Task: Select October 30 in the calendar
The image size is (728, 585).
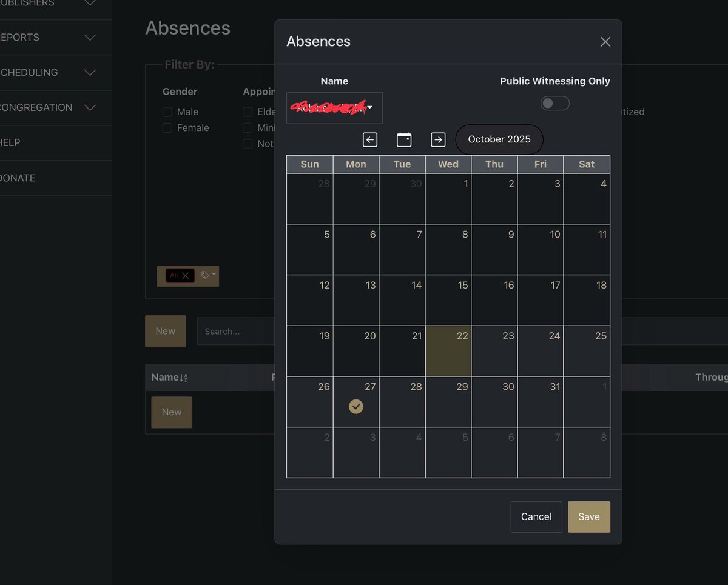Action: coord(494,402)
